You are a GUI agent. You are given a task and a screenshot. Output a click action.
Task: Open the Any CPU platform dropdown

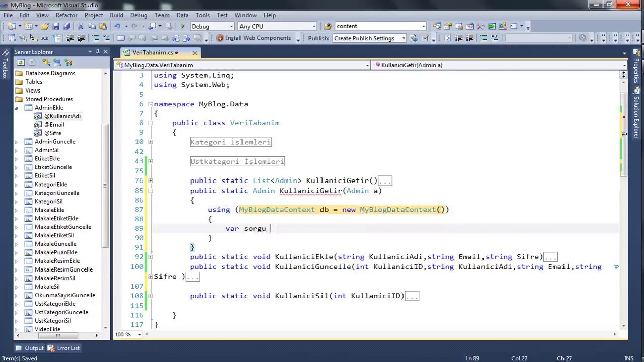click(x=314, y=26)
